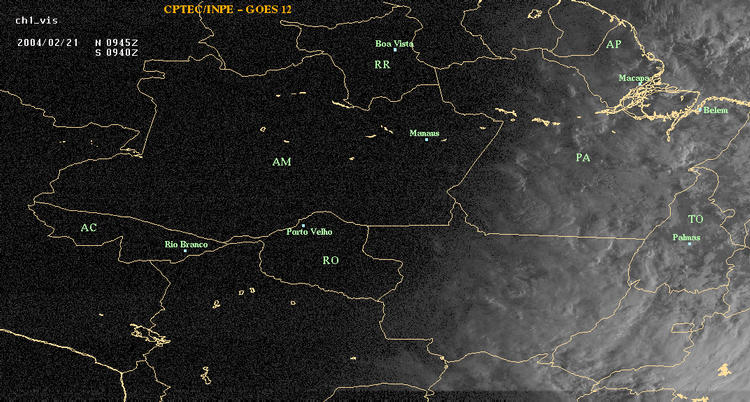750x402 pixels.
Task: Select the PA state label
Action: pos(583,157)
